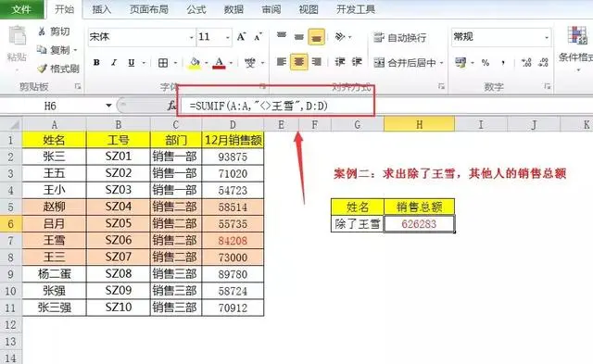Toggle Bold formatting
593x364 pixels.
[96, 62]
